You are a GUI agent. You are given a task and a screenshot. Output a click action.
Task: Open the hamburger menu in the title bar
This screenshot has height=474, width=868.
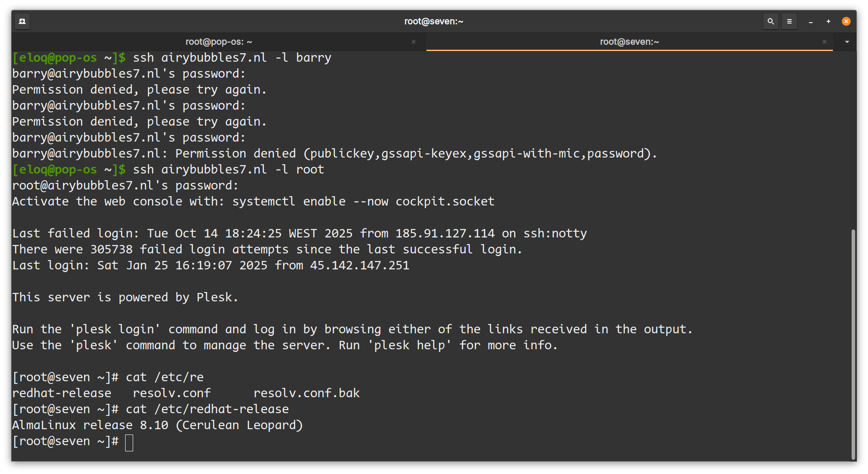click(x=789, y=21)
